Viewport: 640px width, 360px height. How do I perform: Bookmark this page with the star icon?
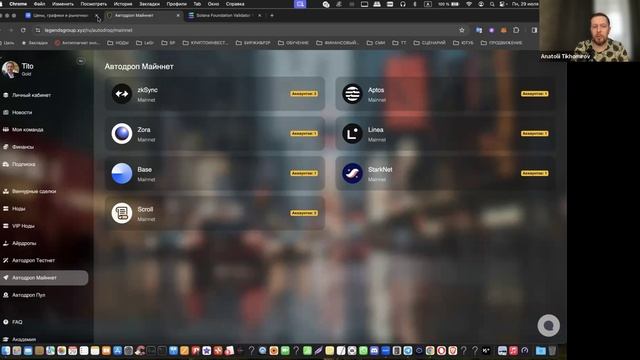[x=462, y=30]
